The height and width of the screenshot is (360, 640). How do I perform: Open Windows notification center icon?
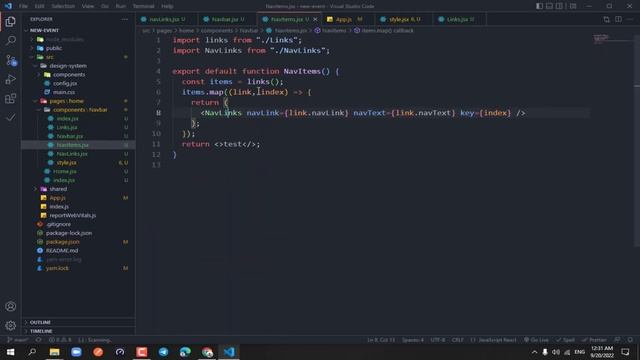click(x=625, y=352)
